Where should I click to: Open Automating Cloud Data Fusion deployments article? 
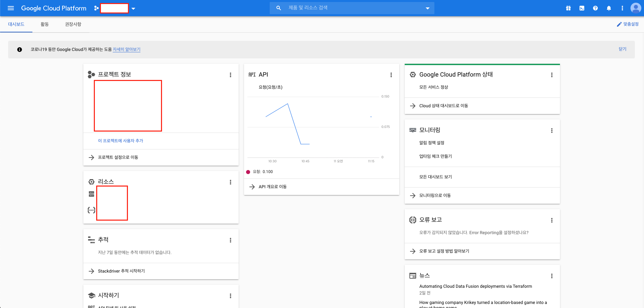click(476, 286)
